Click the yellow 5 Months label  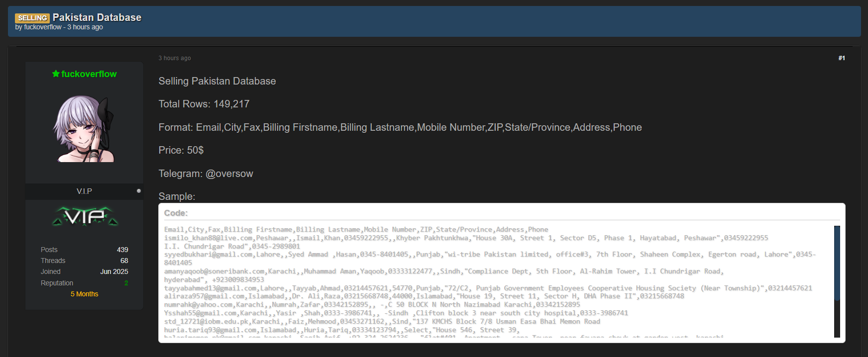click(84, 294)
